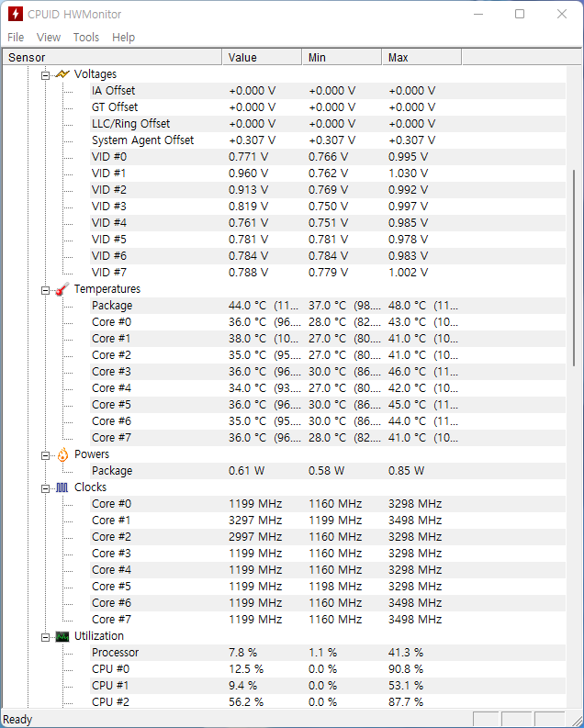Collapse the Voltages section

click(x=45, y=74)
